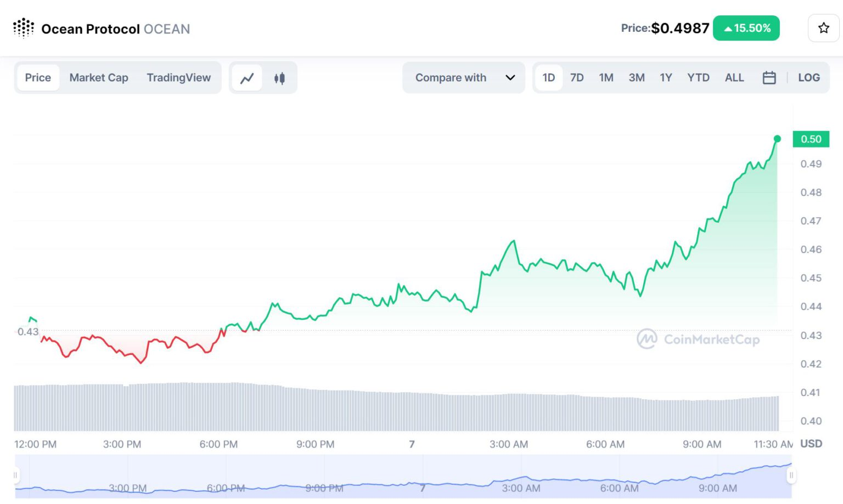The width and height of the screenshot is (843, 504).
Task: Open the TradingView tab
Action: (x=178, y=78)
